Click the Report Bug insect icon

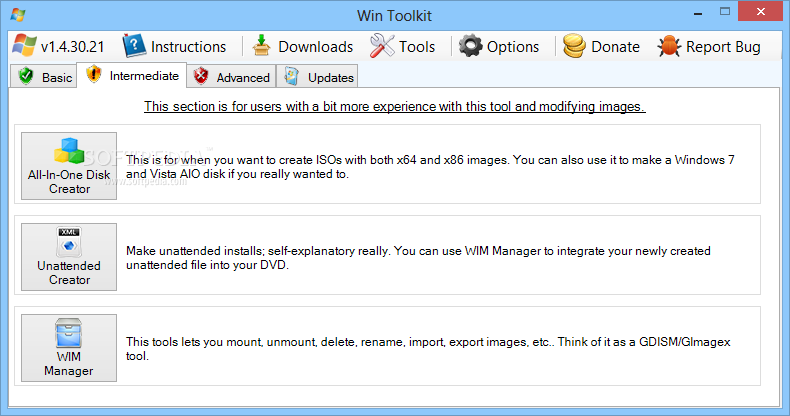point(669,46)
